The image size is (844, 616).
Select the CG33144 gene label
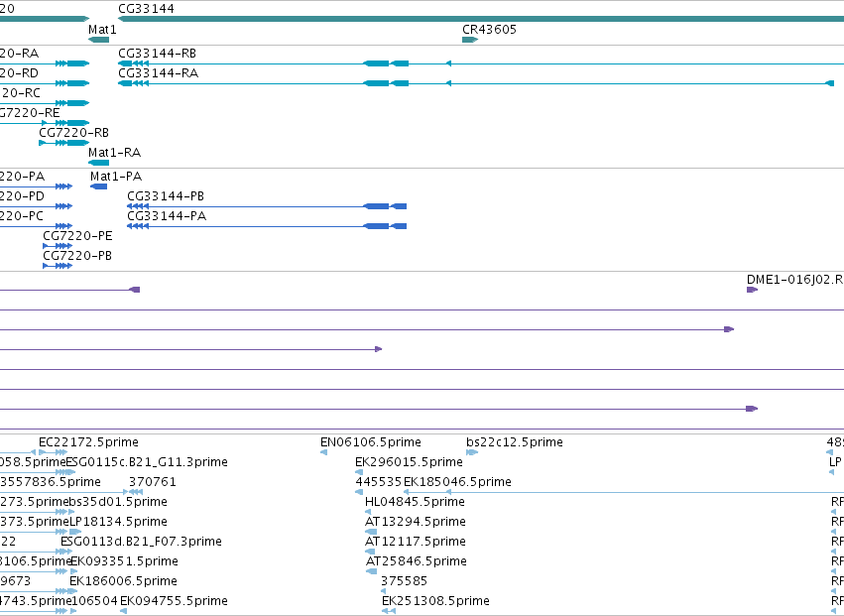pyautogui.click(x=147, y=9)
